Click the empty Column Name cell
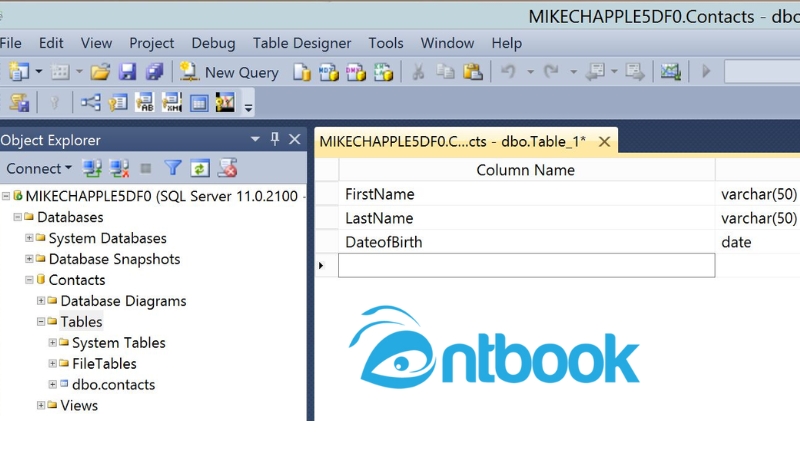 coord(526,265)
